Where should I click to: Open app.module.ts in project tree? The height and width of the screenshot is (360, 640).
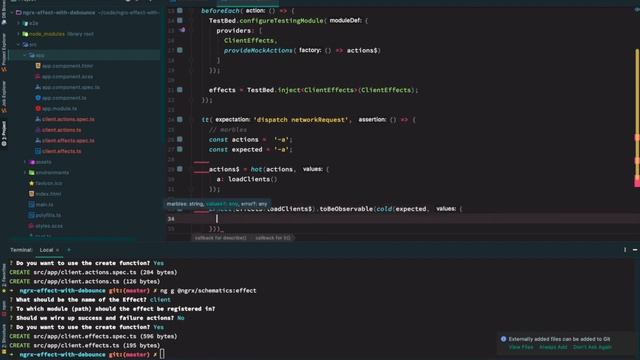[59, 108]
